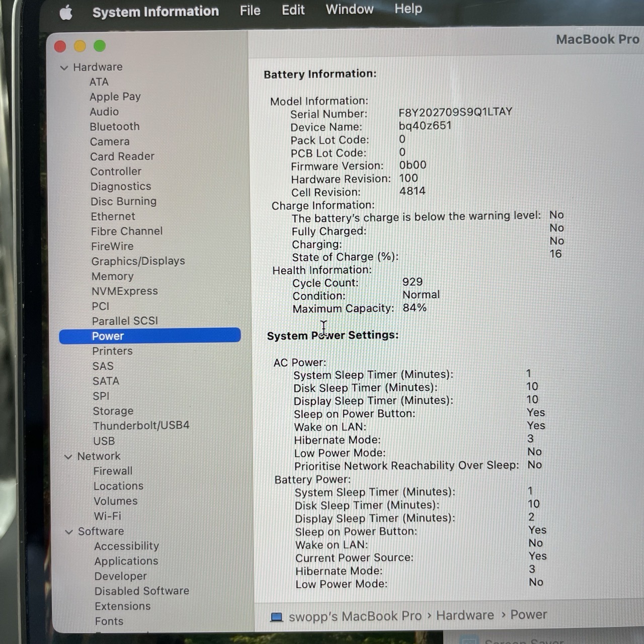The width and height of the screenshot is (644, 644).
Task: Click the Battery Information heading
Action: pyautogui.click(x=320, y=74)
